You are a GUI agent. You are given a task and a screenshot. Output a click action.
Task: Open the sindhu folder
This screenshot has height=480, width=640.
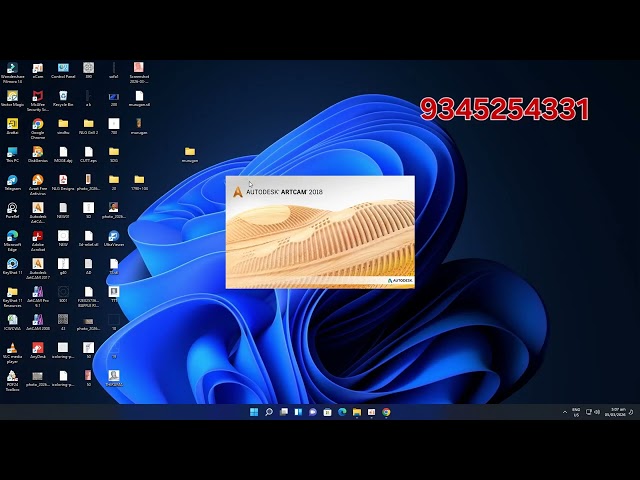click(63, 127)
